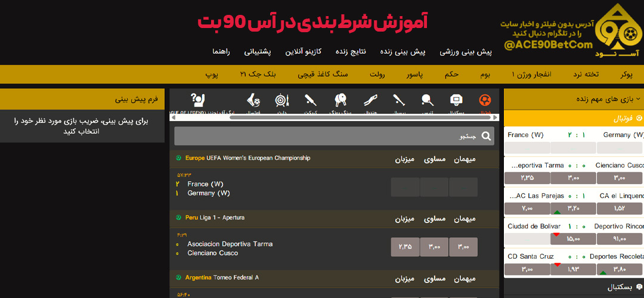Image resolution: width=644 pixels, height=298 pixels.
Task: Select the ping pong paddles icon
Action: pos(340,102)
